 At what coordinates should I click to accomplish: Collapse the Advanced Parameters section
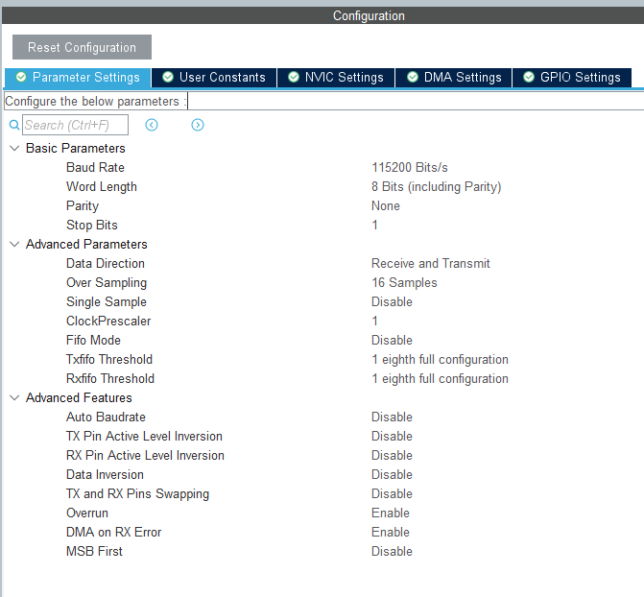tap(14, 245)
